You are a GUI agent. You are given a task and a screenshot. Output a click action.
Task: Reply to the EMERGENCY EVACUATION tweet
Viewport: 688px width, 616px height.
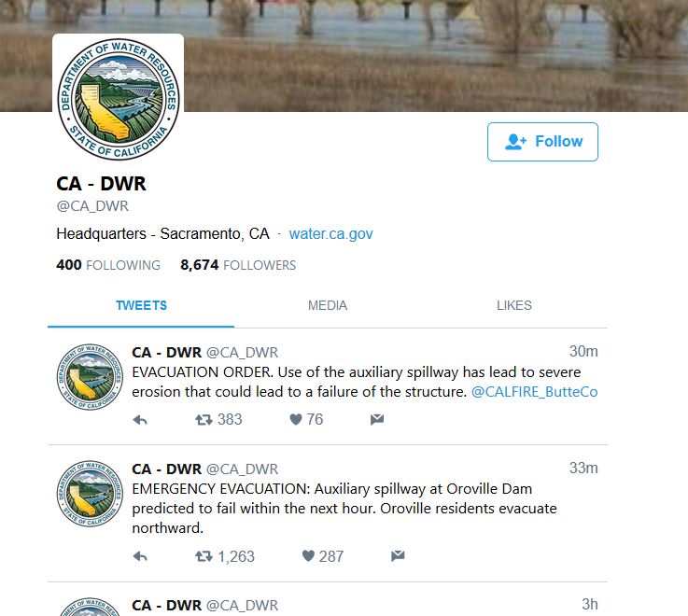pyautogui.click(x=140, y=557)
